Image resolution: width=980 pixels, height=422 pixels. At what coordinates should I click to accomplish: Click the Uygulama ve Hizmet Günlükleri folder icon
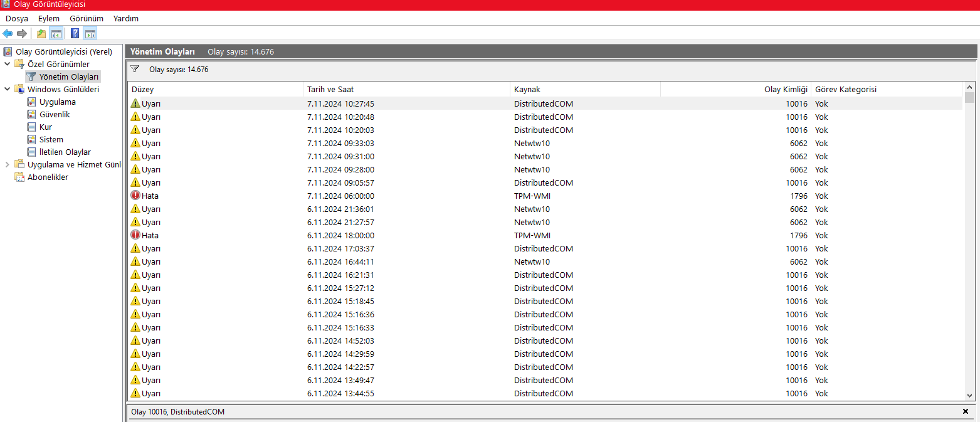click(x=20, y=164)
